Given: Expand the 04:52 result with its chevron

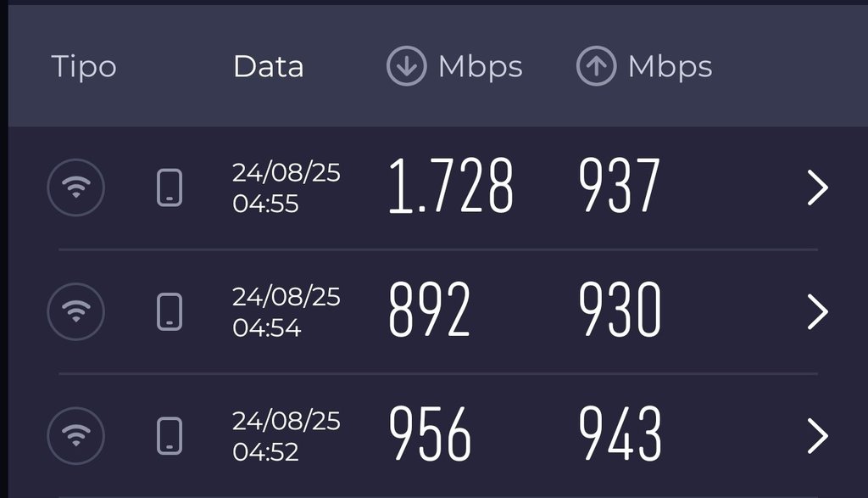Looking at the screenshot, I should [817, 435].
